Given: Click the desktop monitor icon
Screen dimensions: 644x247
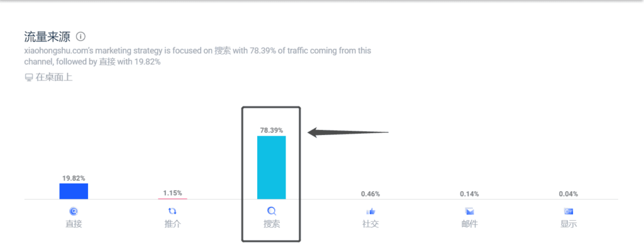Looking at the screenshot, I should (28, 77).
